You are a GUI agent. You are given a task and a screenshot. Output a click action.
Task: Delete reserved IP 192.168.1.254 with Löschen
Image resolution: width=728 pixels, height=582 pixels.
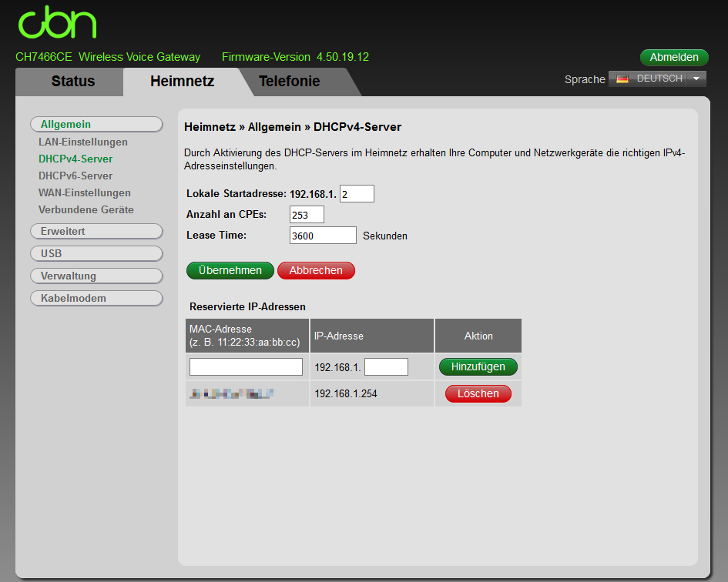[478, 393]
